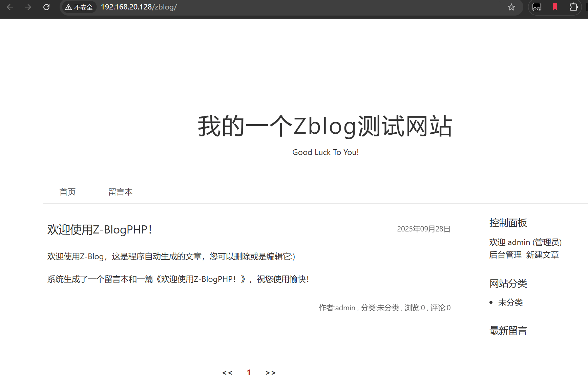588x380 pixels.
Task: Click paragraph 这是程序自动生成的文章
Action: (171, 256)
